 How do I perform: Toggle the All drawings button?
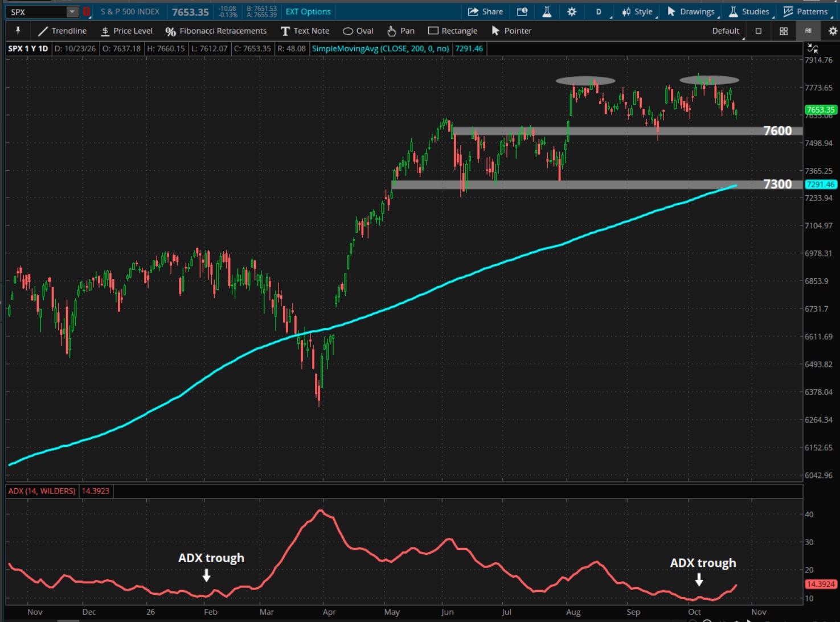coord(808,31)
